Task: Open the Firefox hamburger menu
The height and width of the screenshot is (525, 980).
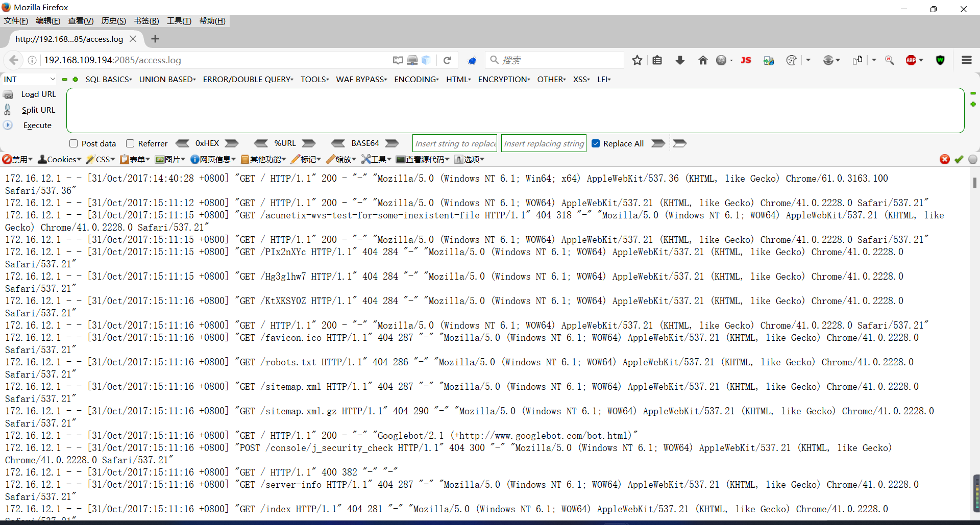Action: click(966, 60)
